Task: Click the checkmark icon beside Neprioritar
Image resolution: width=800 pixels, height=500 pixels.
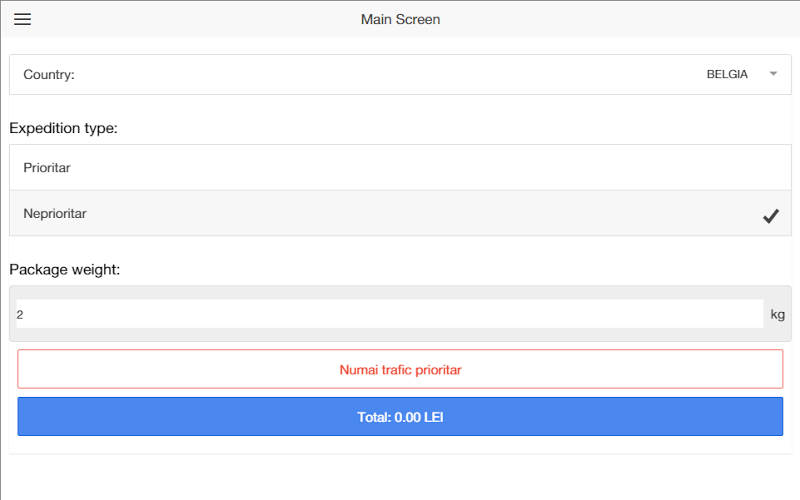Action: click(x=770, y=216)
